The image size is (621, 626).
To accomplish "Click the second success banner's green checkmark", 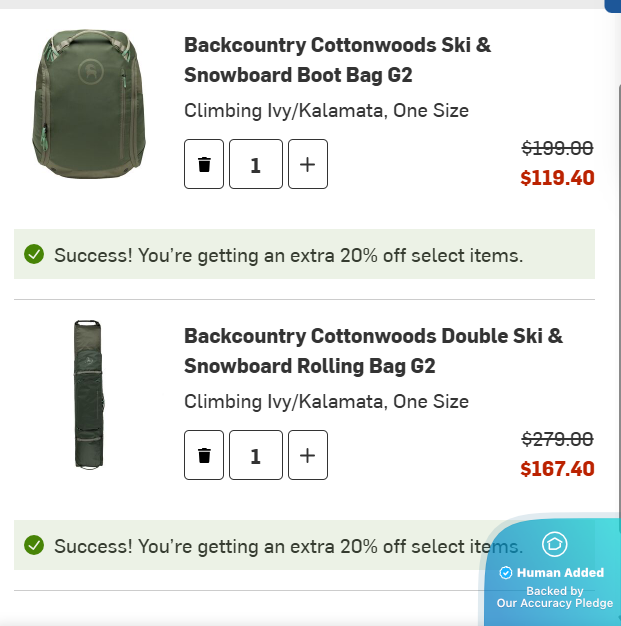I will (34, 546).
